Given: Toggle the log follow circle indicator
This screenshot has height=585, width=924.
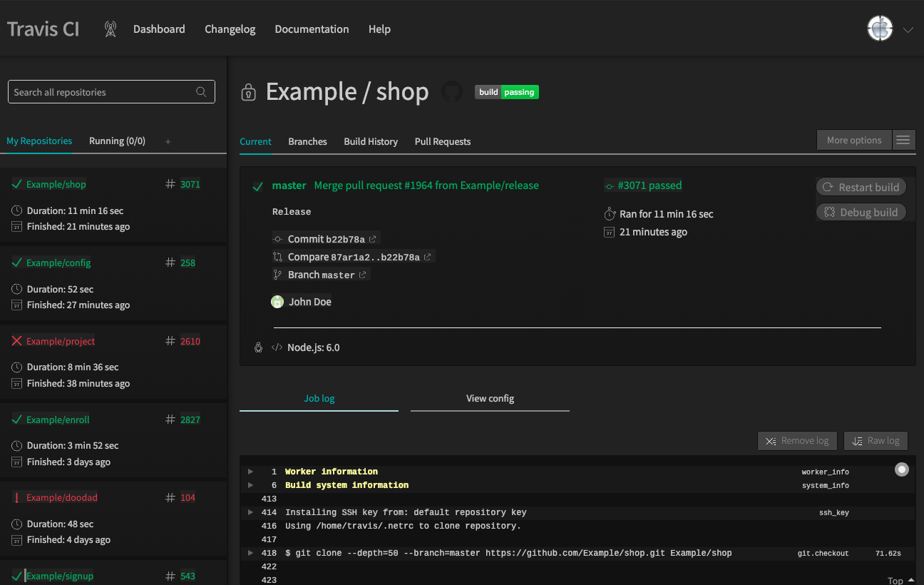Looking at the screenshot, I should click(x=902, y=469).
